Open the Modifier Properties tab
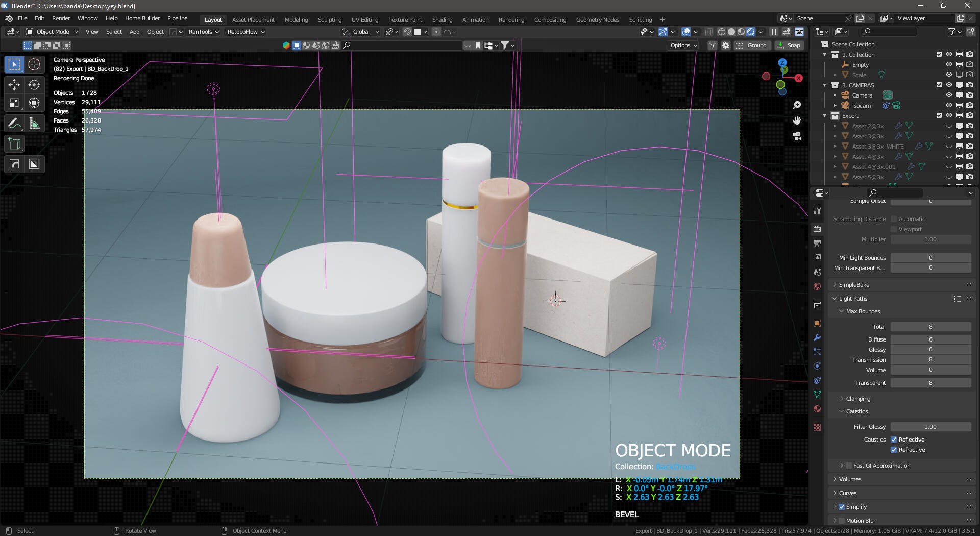This screenshot has width=980, height=536. [x=817, y=337]
